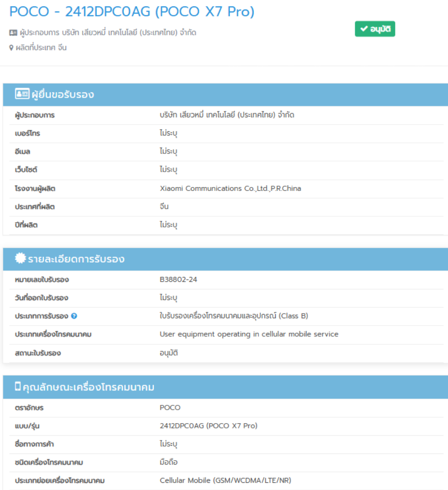Click the phone icon in equipment specs header
Screen dimensions: 448x490
18,387
